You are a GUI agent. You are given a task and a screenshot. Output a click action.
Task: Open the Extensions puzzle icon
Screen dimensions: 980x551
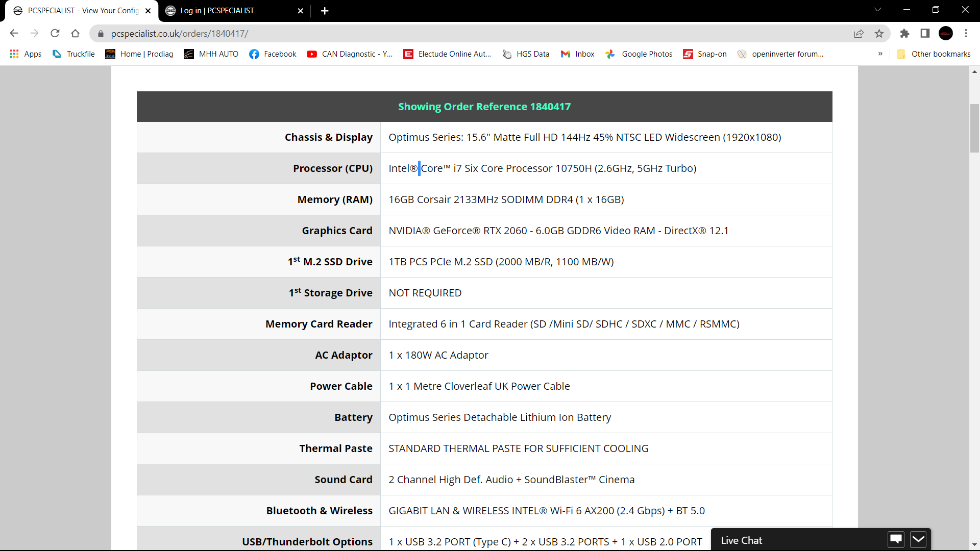(904, 34)
